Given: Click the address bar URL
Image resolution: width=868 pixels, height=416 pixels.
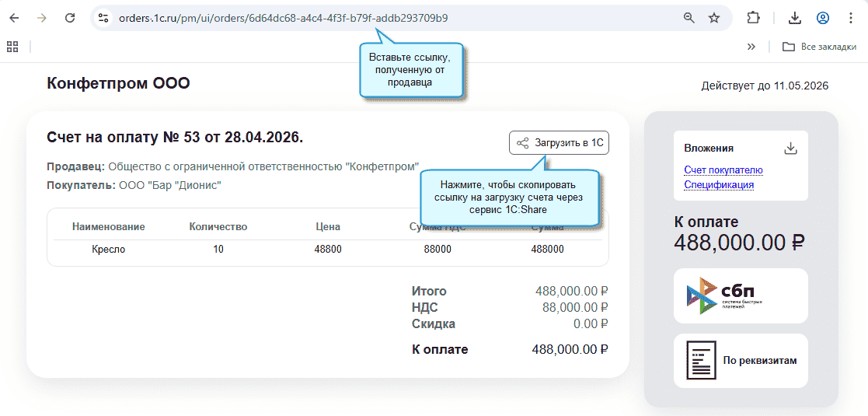Looking at the screenshot, I should pyautogui.click(x=284, y=18).
